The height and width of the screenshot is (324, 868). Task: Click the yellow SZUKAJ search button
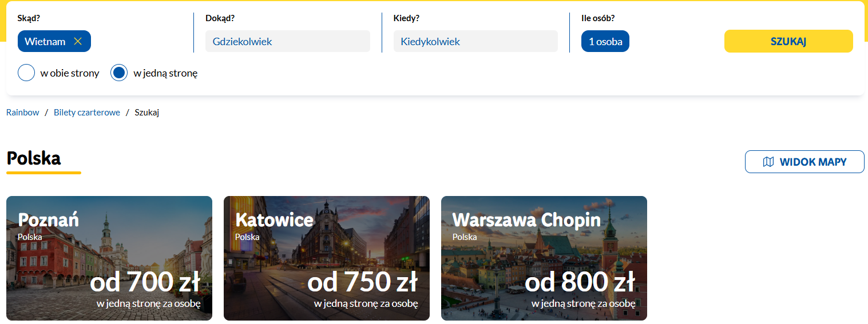[788, 41]
